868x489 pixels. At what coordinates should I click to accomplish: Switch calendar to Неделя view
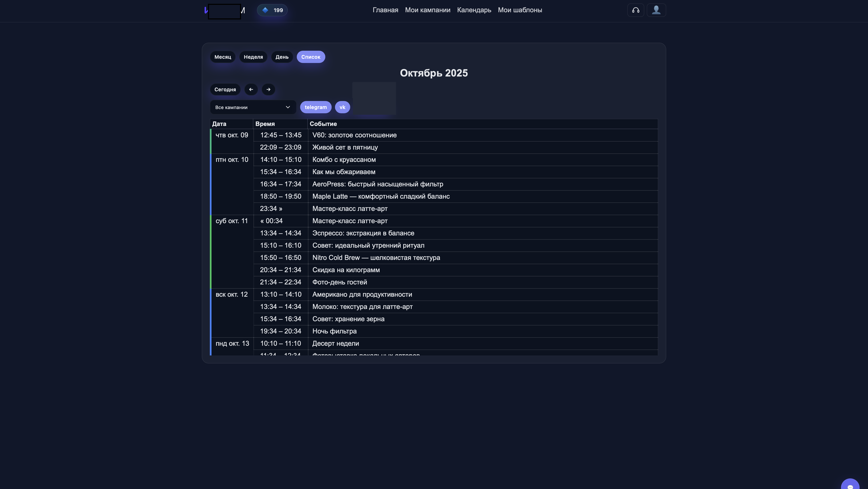(x=253, y=57)
